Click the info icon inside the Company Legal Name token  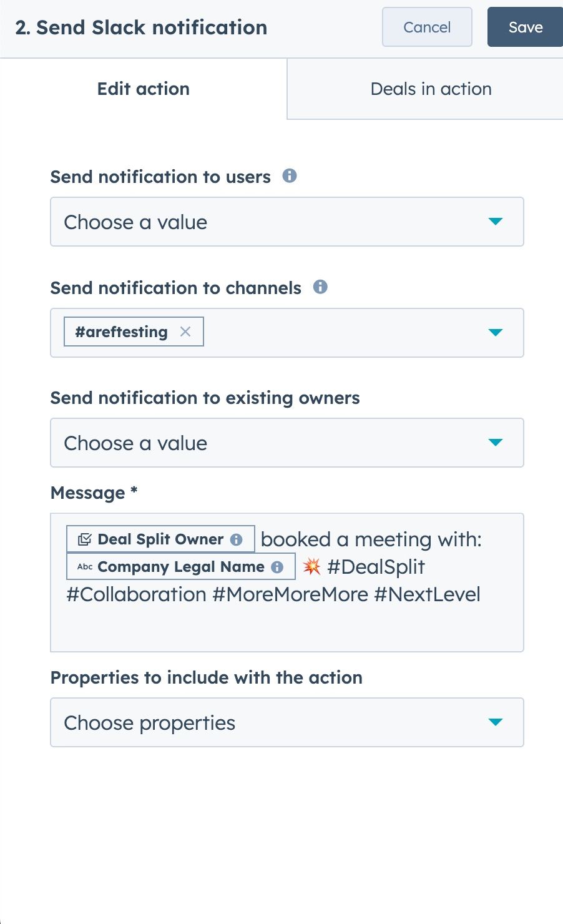tap(277, 567)
